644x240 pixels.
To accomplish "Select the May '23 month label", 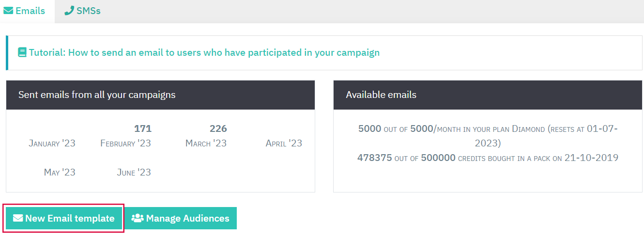I will [60, 172].
